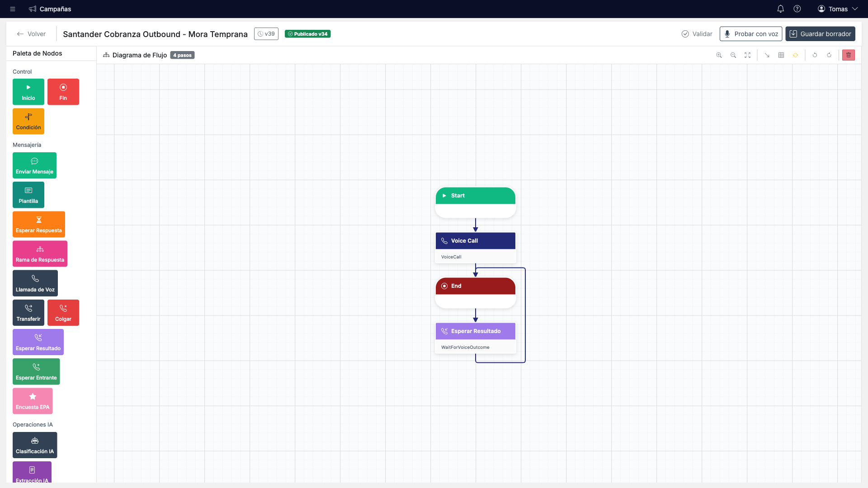Undo the last diagram change

point(815,55)
